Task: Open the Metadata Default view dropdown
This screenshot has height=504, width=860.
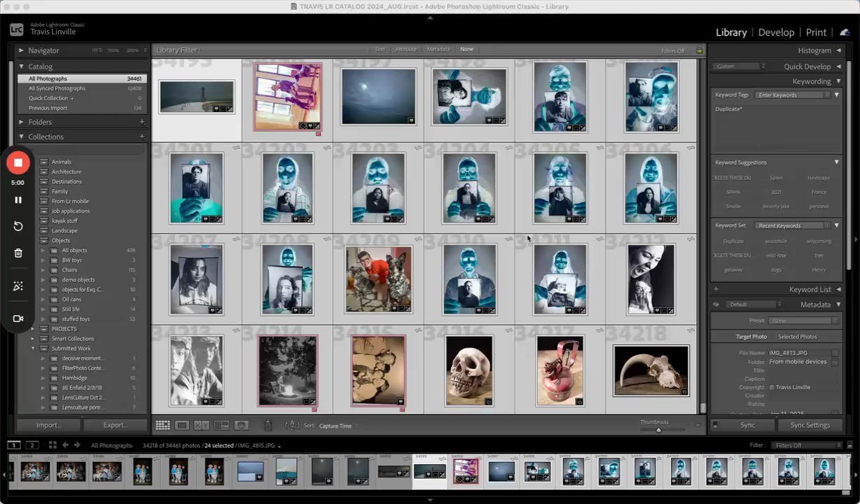Action: pyautogui.click(x=755, y=304)
